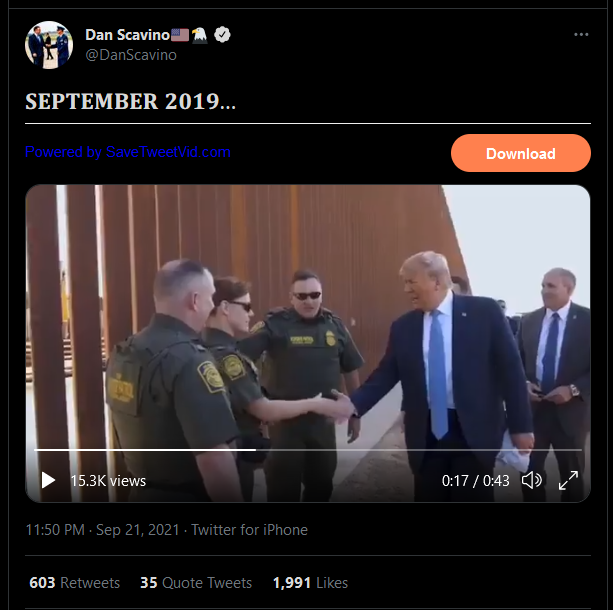Open the Powered by SaveTweetVid.com link
The height and width of the screenshot is (610, 613).
click(128, 152)
